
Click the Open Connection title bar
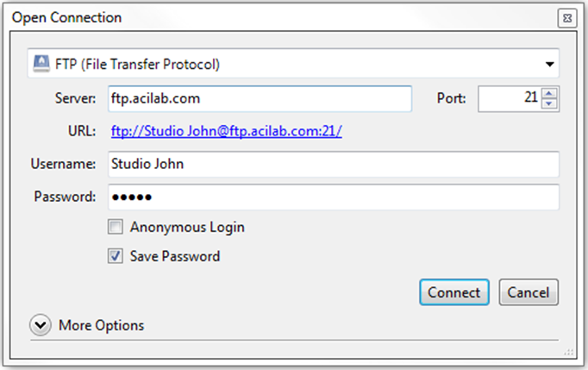[x=259, y=17]
